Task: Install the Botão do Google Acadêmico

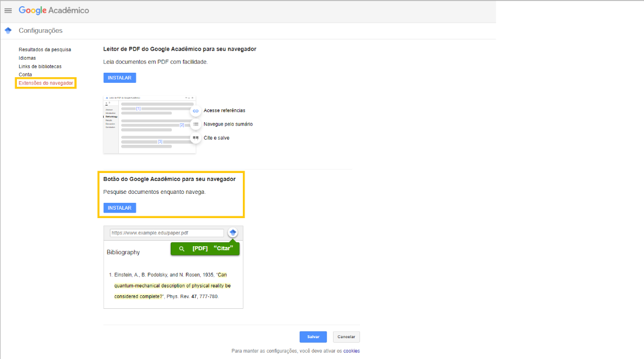Action: [x=119, y=208]
